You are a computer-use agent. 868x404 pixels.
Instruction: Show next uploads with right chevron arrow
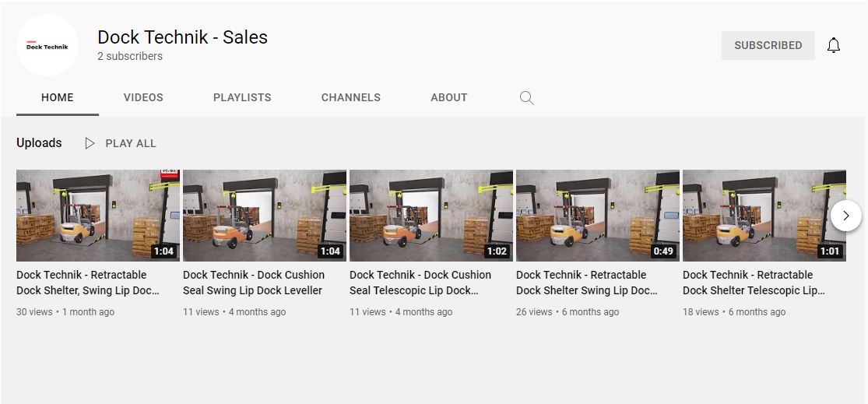point(846,216)
